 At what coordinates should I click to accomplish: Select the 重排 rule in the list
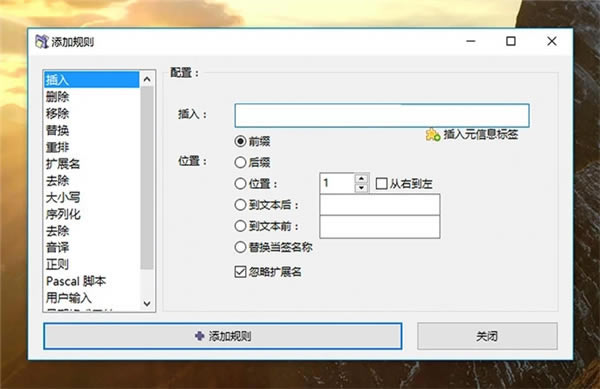(91, 147)
